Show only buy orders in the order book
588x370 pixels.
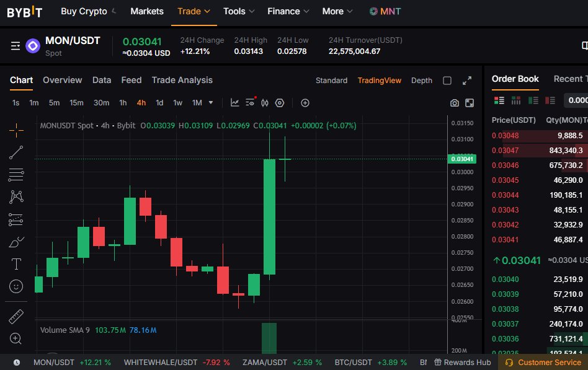pyautogui.click(x=533, y=100)
